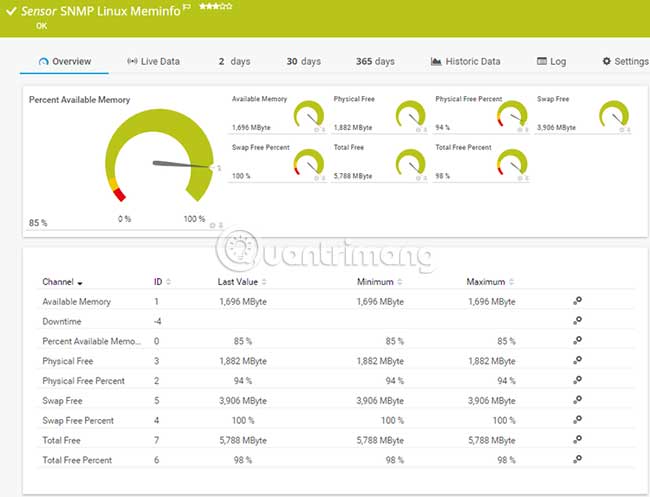Viewport: 650px width, 497px height.
Task: Set the priority using the star rating
Action: [216, 6]
